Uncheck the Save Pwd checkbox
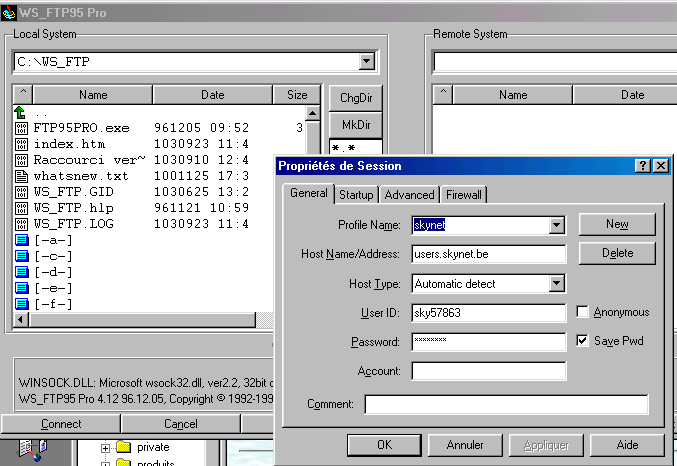 [x=582, y=341]
